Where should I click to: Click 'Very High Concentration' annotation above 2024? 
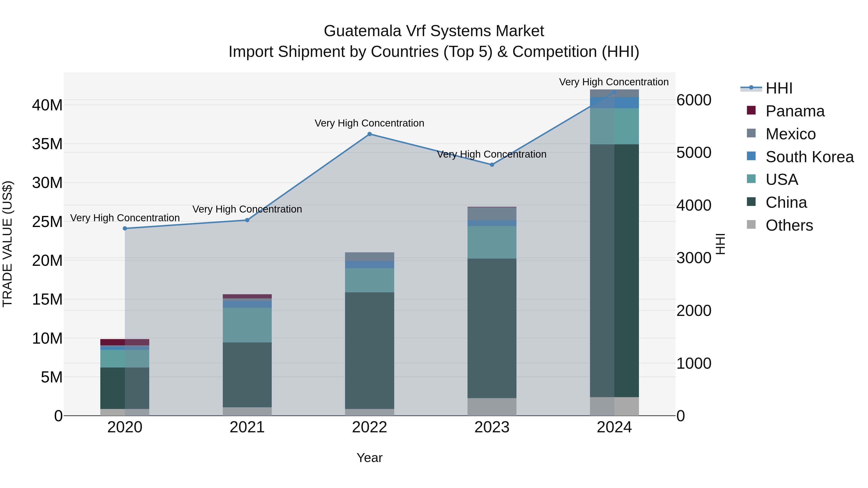(x=614, y=82)
